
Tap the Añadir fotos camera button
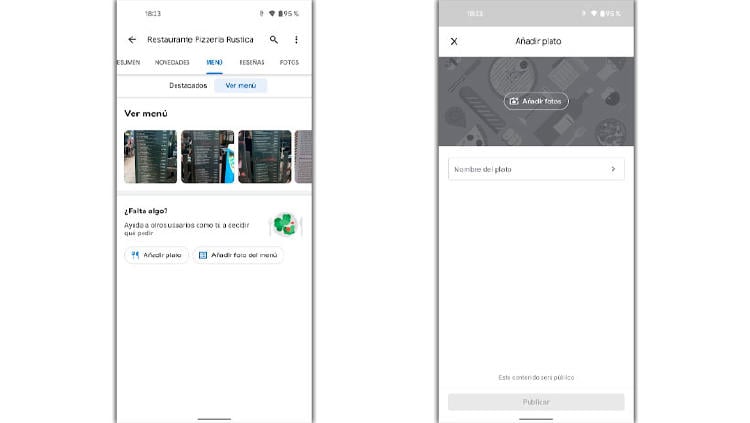click(536, 101)
